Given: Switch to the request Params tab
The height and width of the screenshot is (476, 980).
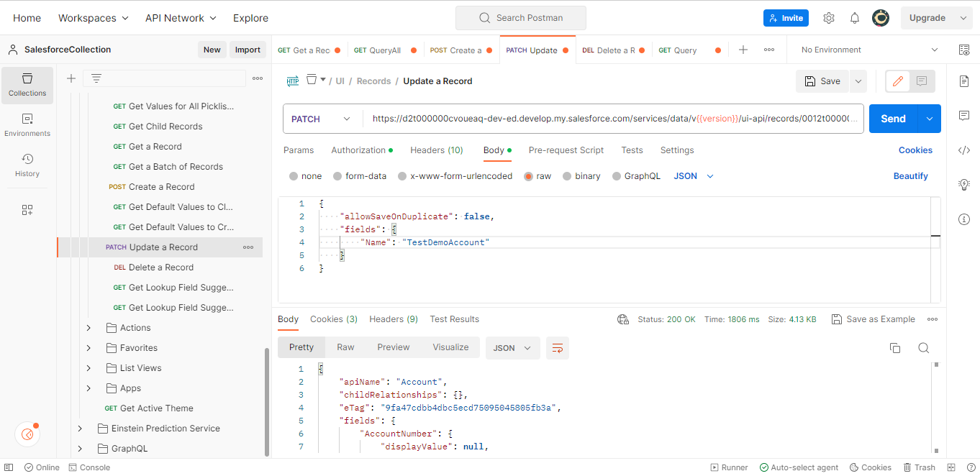Looking at the screenshot, I should (299, 150).
